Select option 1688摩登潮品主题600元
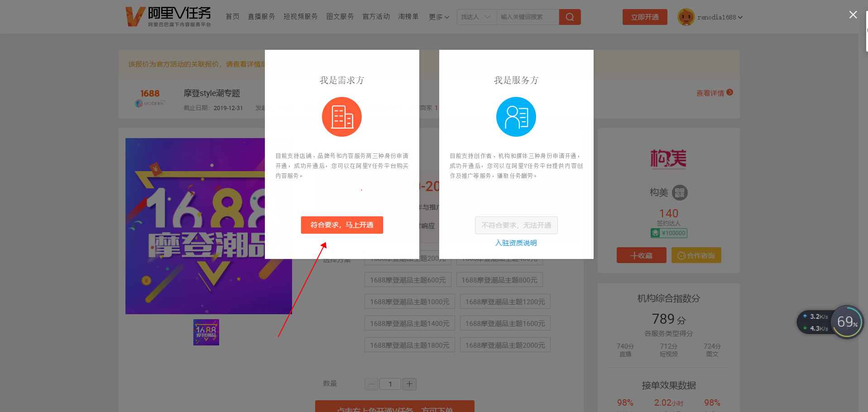The width and height of the screenshot is (868, 412). tap(408, 280)
